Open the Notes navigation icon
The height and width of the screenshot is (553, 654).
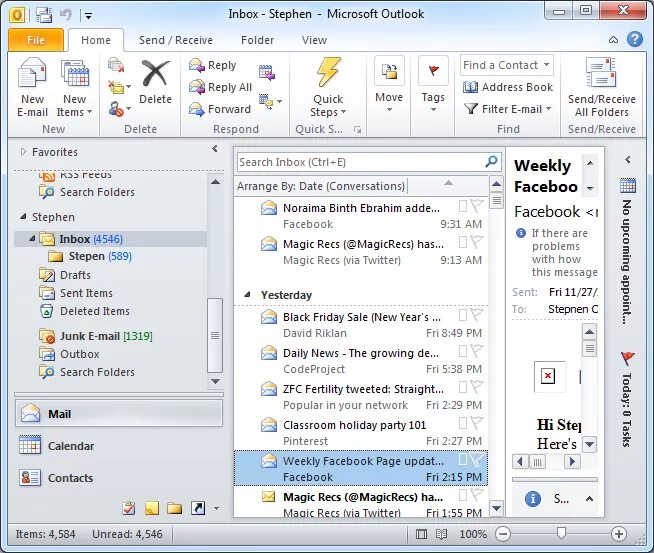[151, 508]
